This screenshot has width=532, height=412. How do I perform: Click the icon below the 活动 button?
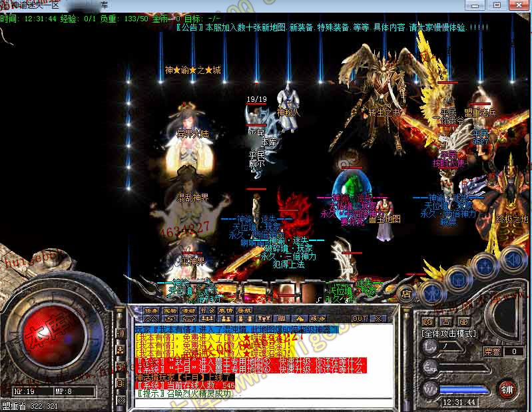[188, 318]
